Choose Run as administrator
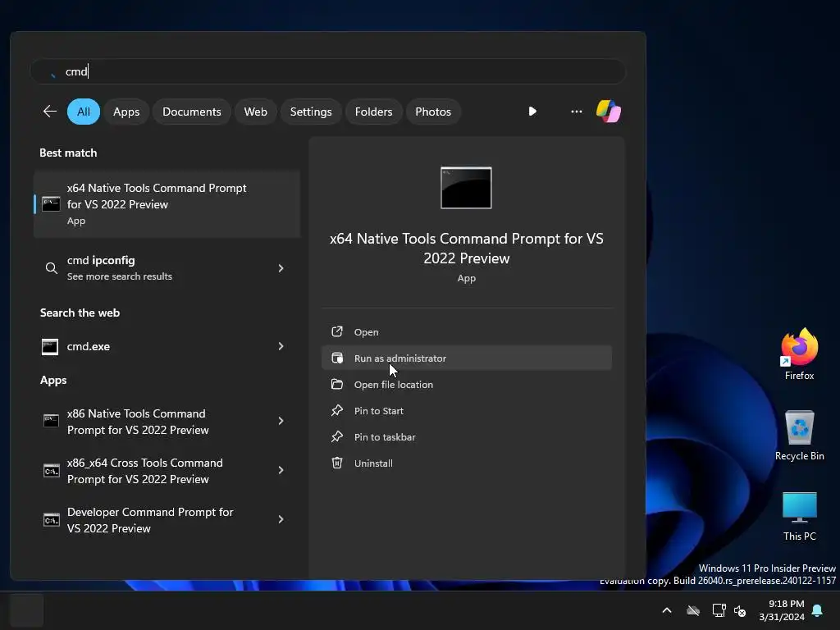Viewport: 840px width, 630px height. pos(467,358)
